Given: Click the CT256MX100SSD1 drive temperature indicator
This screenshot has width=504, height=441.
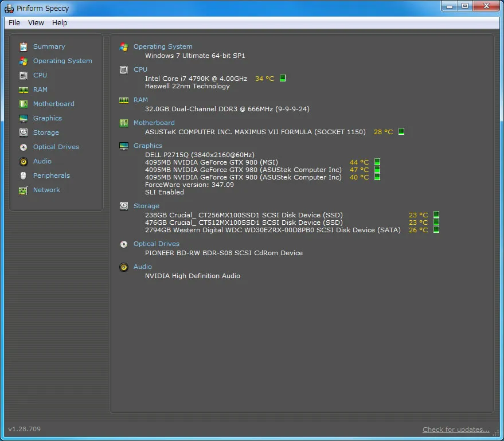Looking at the screenshot, I should [436, 214].
